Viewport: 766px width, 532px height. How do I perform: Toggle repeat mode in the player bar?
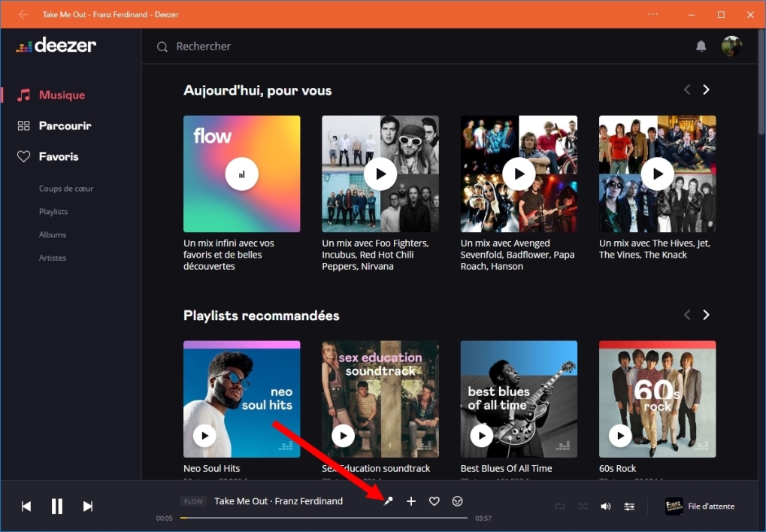tap(560, 506)
